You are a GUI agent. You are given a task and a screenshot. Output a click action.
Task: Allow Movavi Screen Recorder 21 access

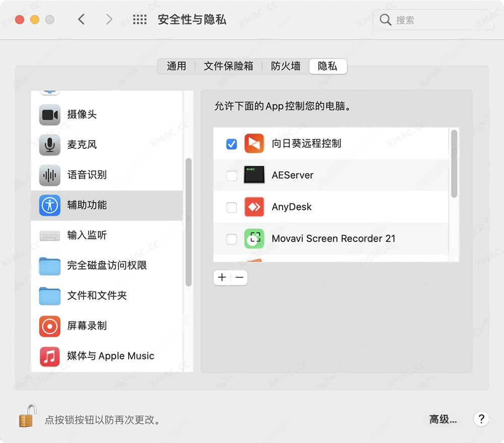click(231, 239)
